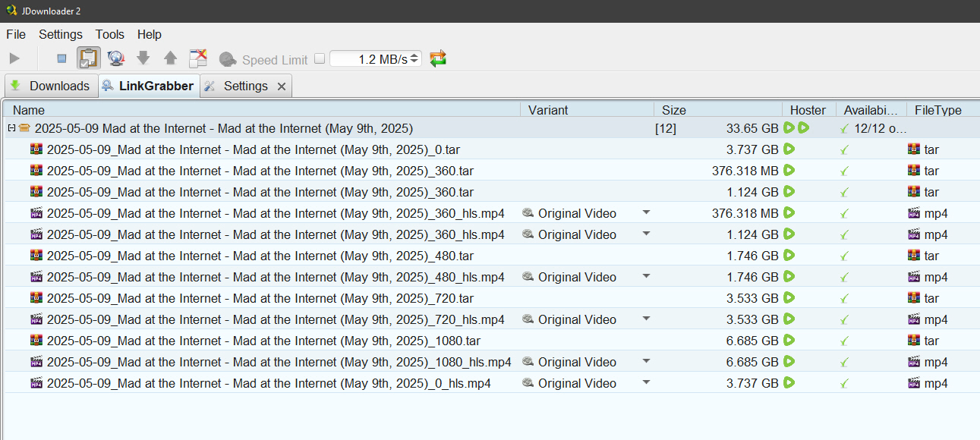Viewport: 980px width, 440px height.
Task: Click the hoster icon in _1080_hls.mp4 row
Action: point(789,361)
